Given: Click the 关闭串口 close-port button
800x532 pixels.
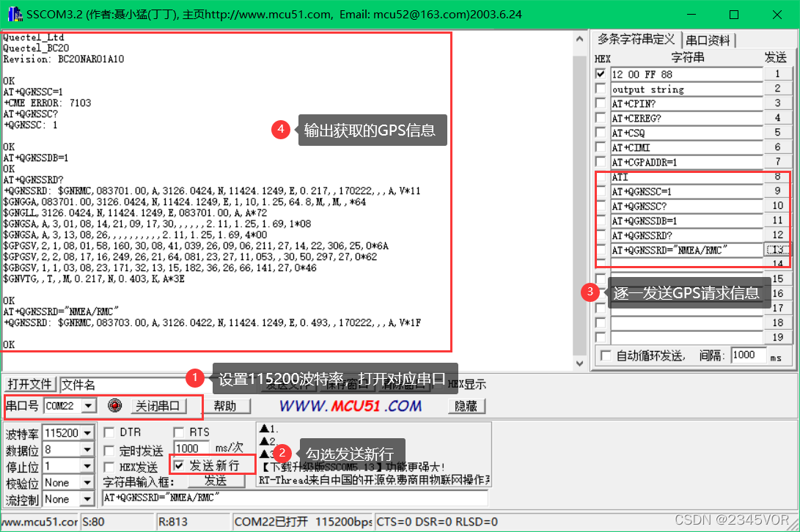Looking at the screenshot, I should tap(158, 406).
